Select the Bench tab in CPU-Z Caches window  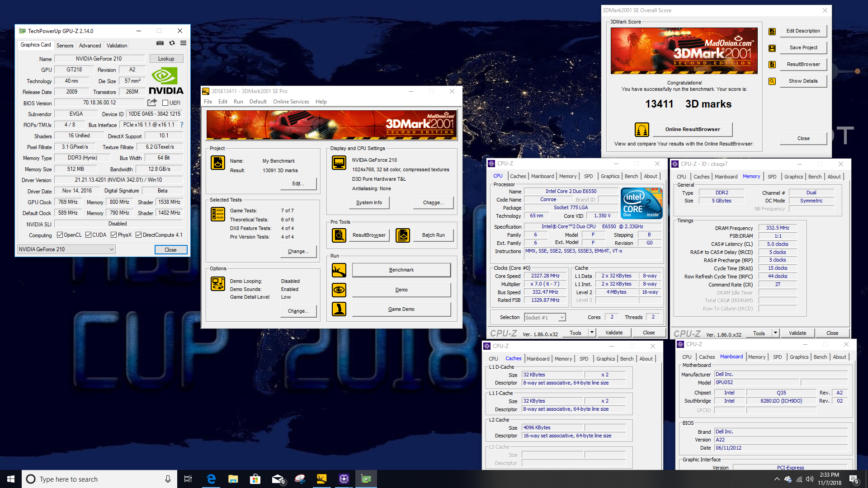[627, 359]
